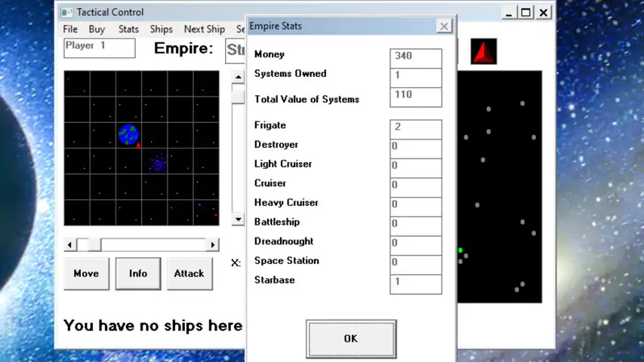Image resolution: width=644 pixels, height=362 pixels.
Task: Click the small red ship marker beside the planet
Action: (x=139, y=145)
